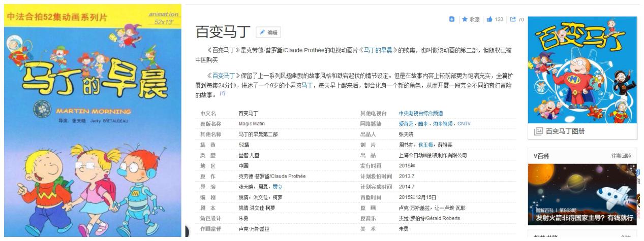
Task: Click the 编辑 edit button
Action: (x=268, y=32)
